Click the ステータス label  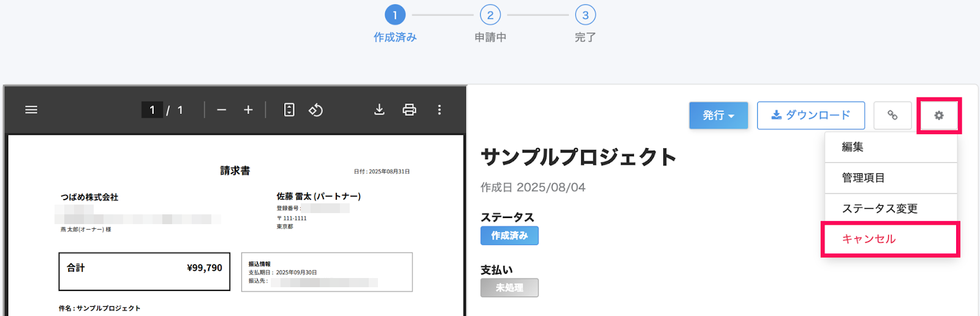pos(507,217)
